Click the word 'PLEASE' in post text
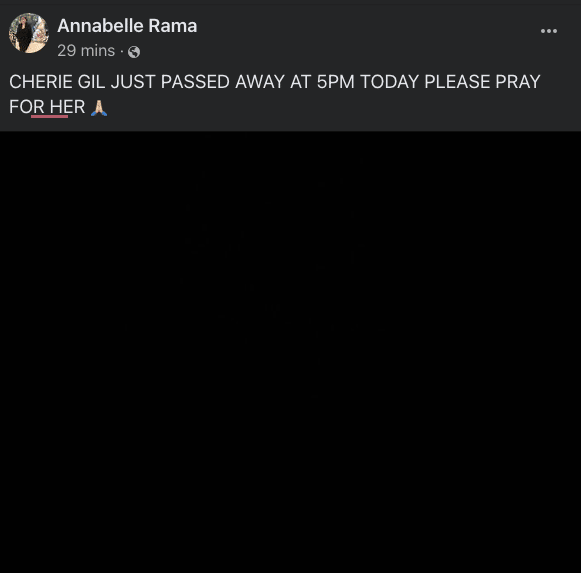This screenshot has height=573, width=581. pyautogui.click(x=457, y=82)
